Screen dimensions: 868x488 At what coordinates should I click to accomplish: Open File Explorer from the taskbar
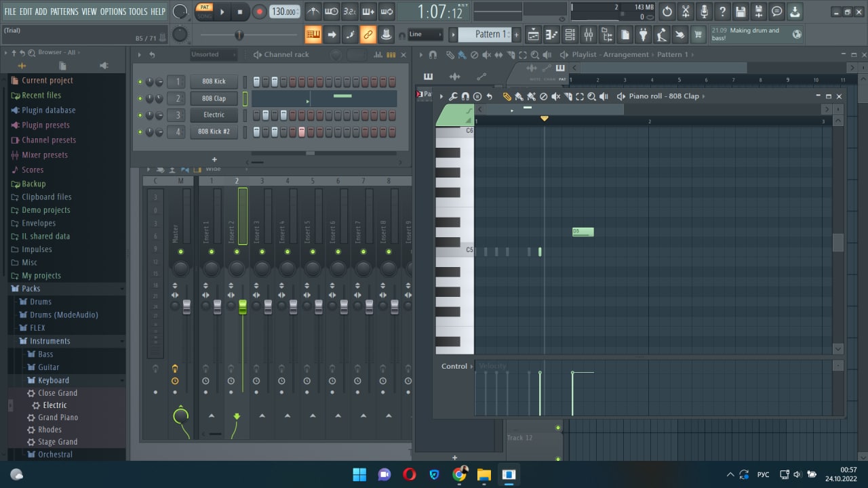pos(484,474)
